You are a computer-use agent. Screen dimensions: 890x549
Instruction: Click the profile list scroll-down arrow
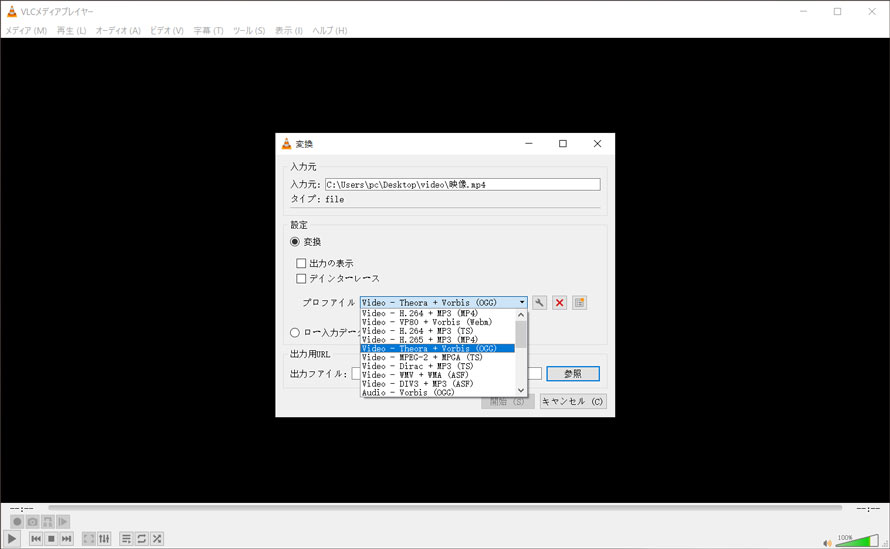521,390
